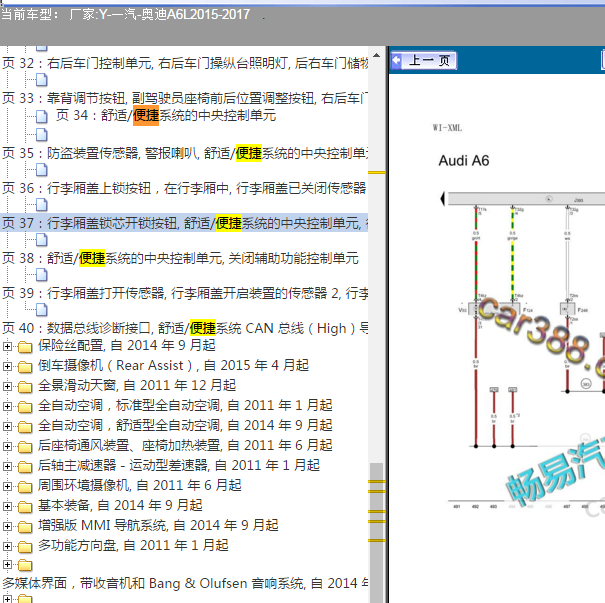
Task: Click folder icon of 周围环境摄像机
Action: click(25, 487)
